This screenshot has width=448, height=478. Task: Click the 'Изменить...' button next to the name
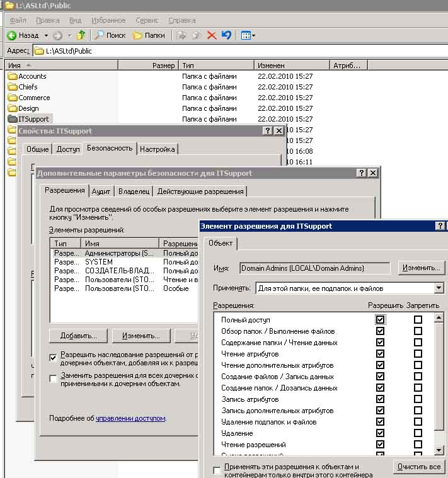coord(422,268)
